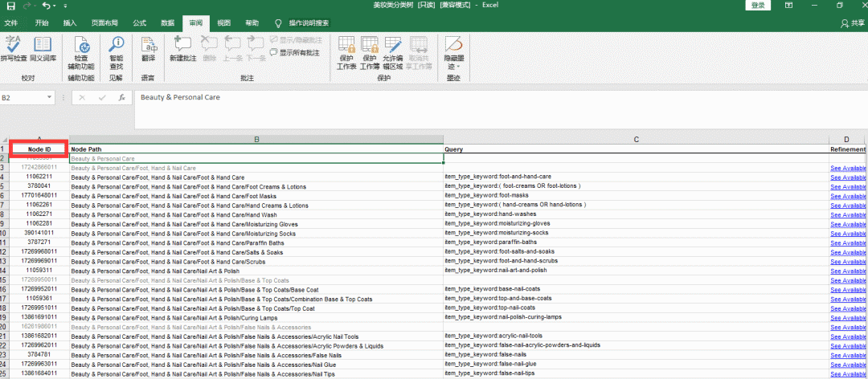Click the enter checkmark formula bar icon

(x=102, y=98)
